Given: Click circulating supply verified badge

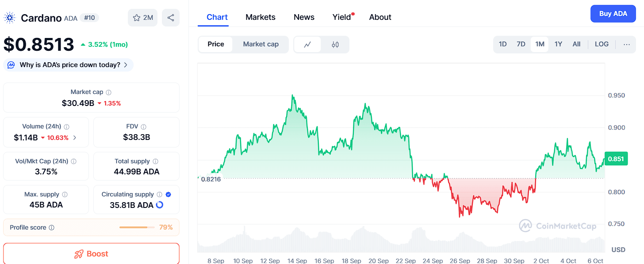Looking at the screenshot, I should (169, 194).
